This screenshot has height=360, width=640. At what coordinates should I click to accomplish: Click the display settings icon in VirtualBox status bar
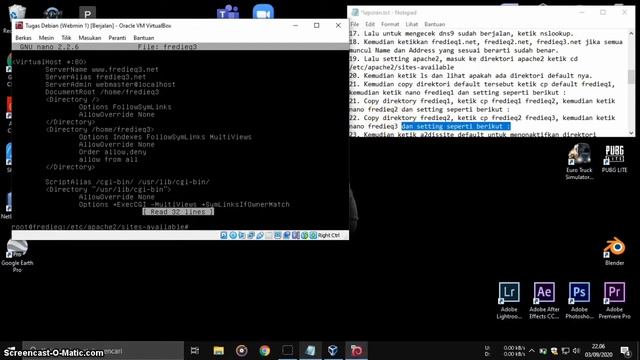(x=278, y=235)
